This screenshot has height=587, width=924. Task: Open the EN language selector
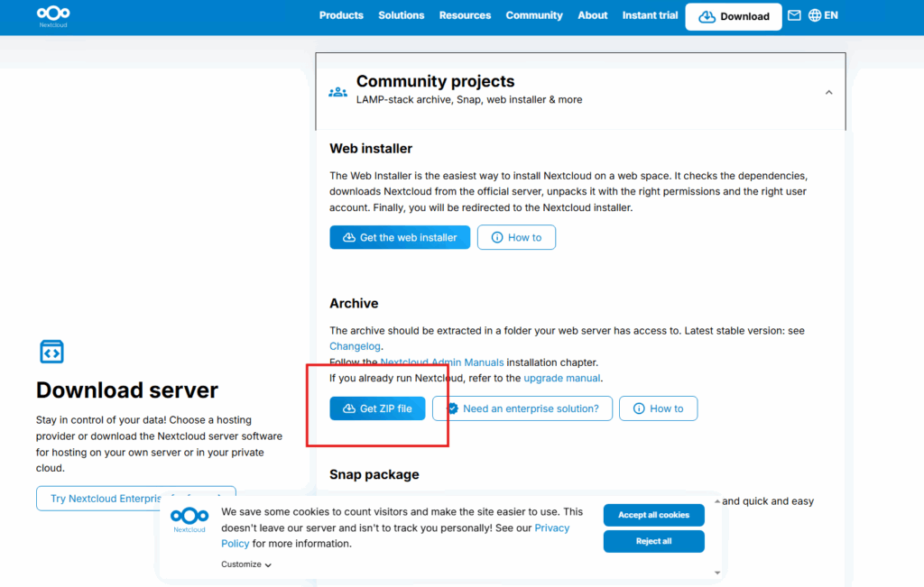pyautogui.click(x=830, y=15)
